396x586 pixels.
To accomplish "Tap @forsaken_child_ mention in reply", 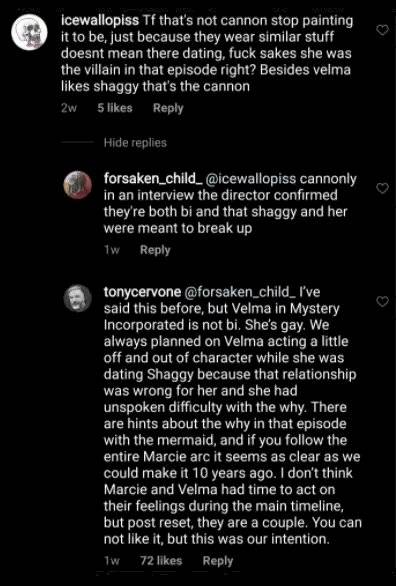I will (x=240, y=292).
